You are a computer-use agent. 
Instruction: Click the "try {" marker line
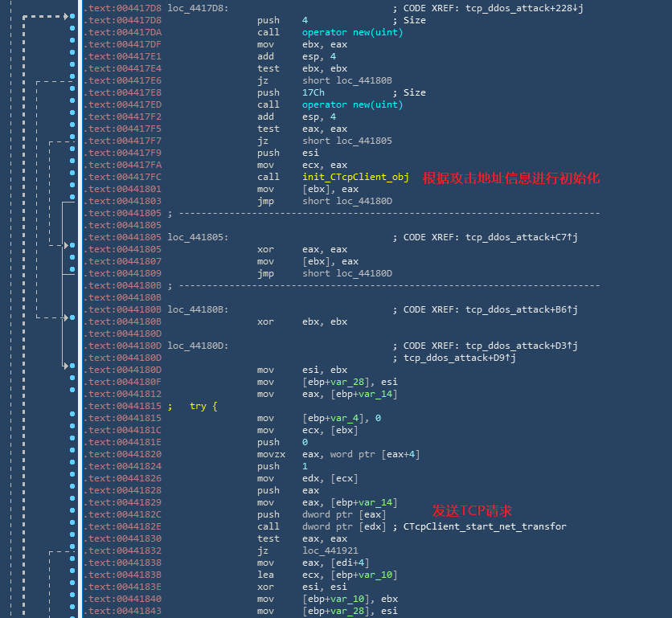pyautogui.click(x=203, y=406)
